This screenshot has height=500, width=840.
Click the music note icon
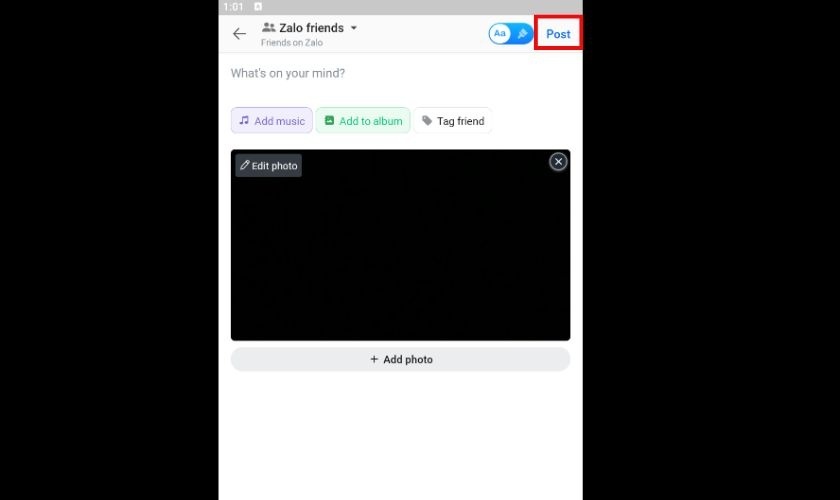coord(244,121)
